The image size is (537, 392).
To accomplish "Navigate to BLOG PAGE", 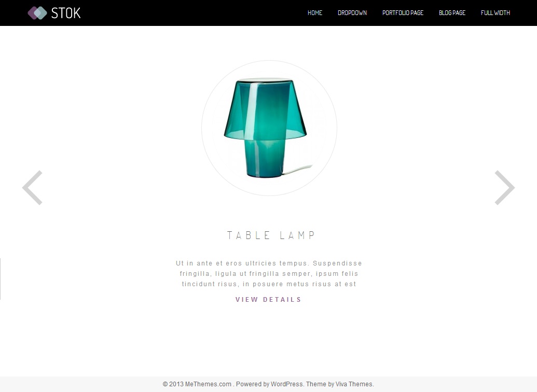I will click(x=452, y=13).
